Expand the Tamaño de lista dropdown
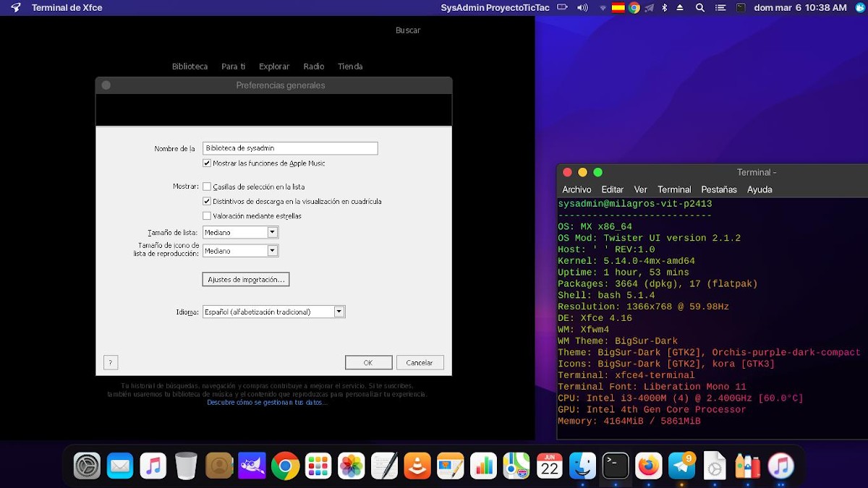This screenshot has width=868, height=488. [x=273, y=233]
